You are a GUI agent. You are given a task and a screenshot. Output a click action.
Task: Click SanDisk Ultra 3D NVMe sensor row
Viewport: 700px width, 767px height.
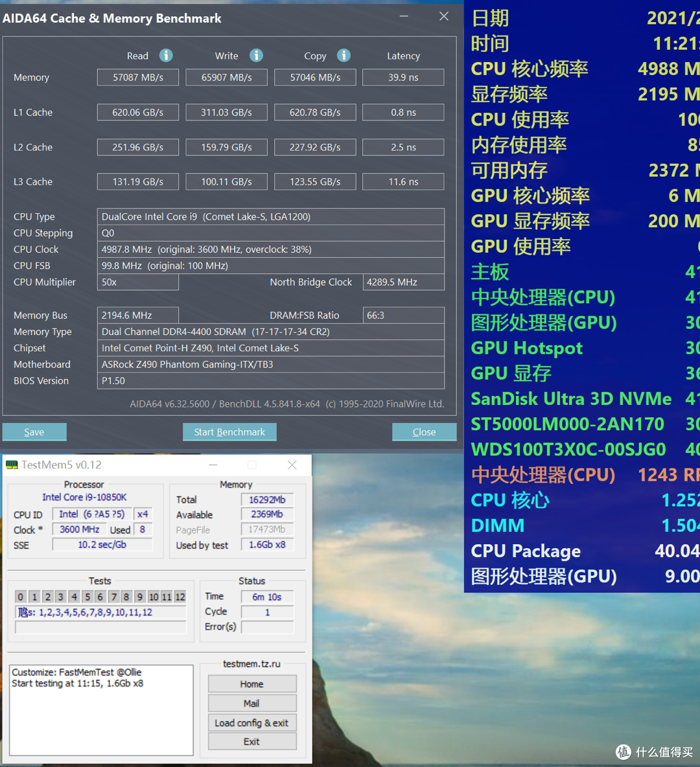[x=585, y=398]
